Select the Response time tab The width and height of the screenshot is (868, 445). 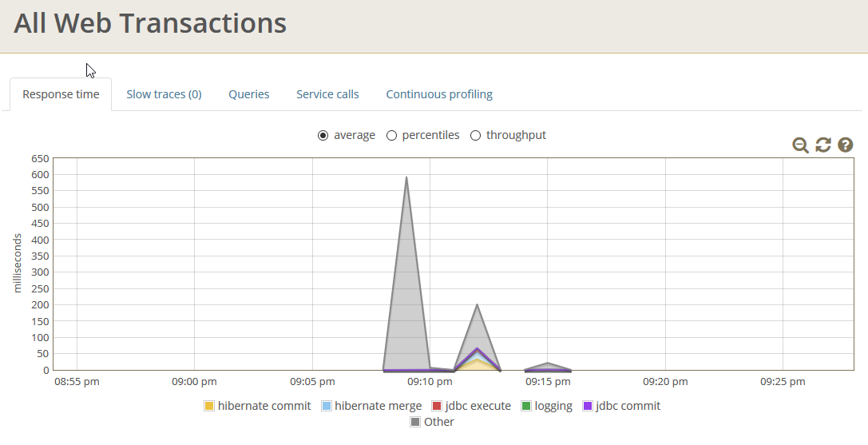61,94
